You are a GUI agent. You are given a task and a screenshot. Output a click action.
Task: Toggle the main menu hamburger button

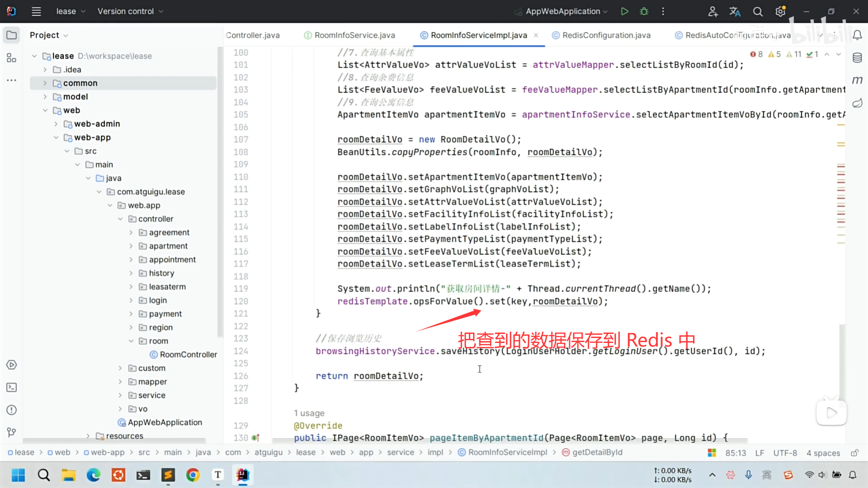36,11
